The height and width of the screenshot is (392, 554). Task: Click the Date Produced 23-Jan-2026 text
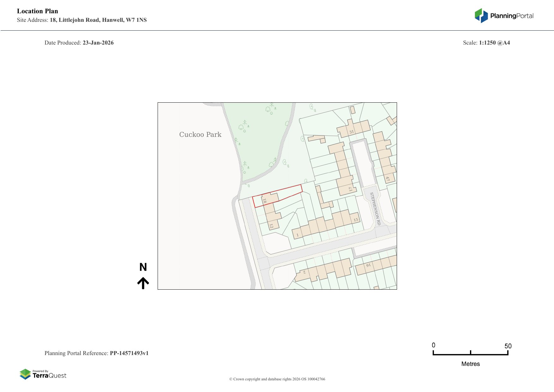[x=79, y=43]
